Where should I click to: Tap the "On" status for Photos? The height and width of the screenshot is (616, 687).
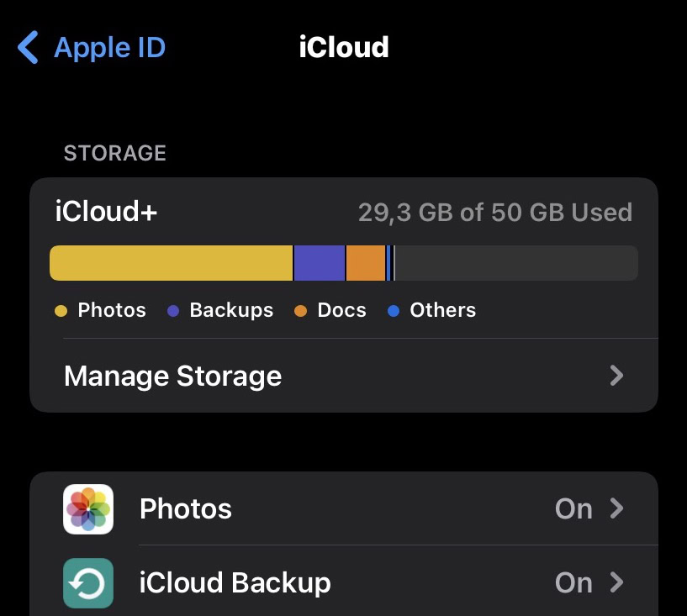(x=573, y=509)
